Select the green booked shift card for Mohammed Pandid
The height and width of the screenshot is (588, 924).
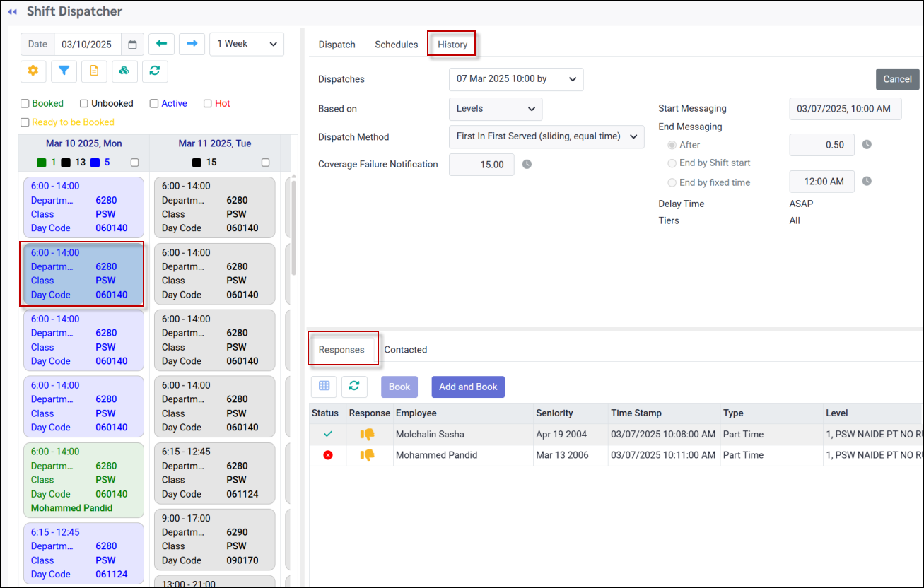point(83,480)
